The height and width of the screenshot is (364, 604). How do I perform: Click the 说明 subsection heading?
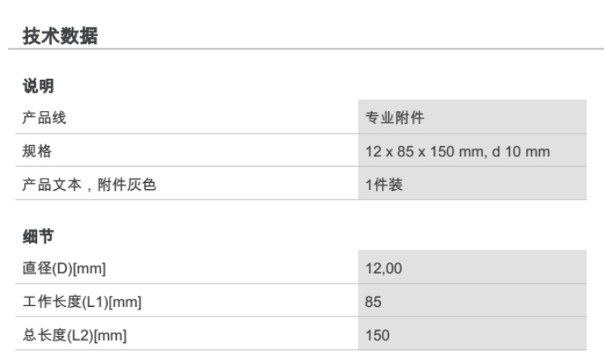click(38, 86)
